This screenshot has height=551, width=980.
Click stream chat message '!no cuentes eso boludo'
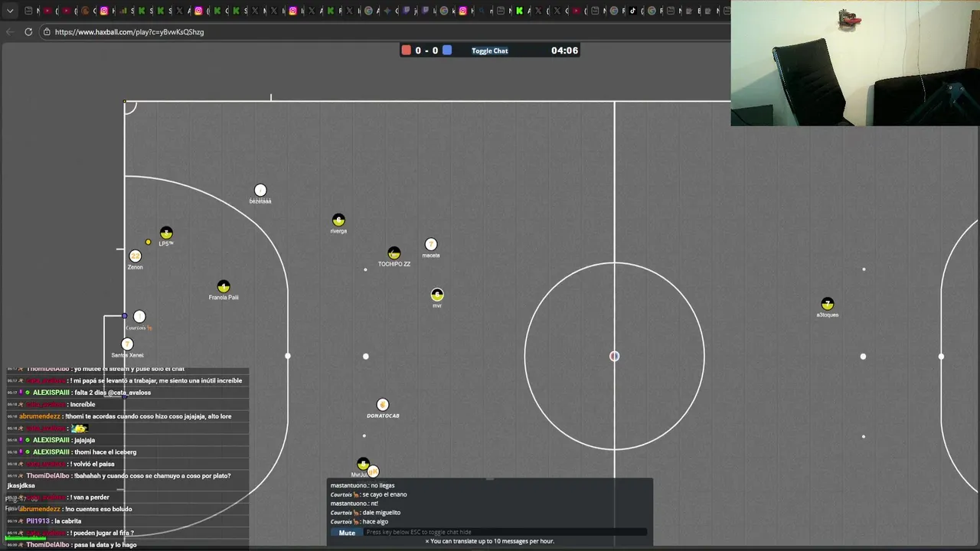click(x=99, y=509)
